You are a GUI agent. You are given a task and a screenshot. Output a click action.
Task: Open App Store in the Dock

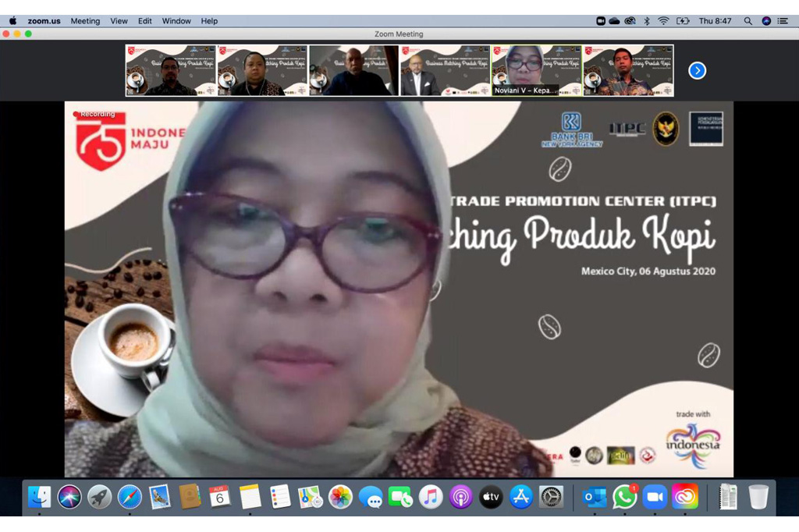tap(520, 497)
